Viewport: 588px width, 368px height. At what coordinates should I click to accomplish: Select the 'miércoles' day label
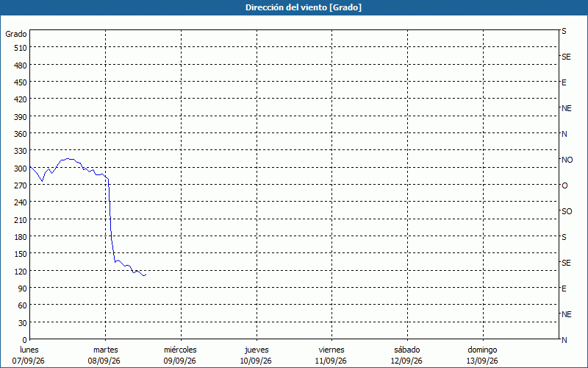pyautogui.click(x=180, y=350)
